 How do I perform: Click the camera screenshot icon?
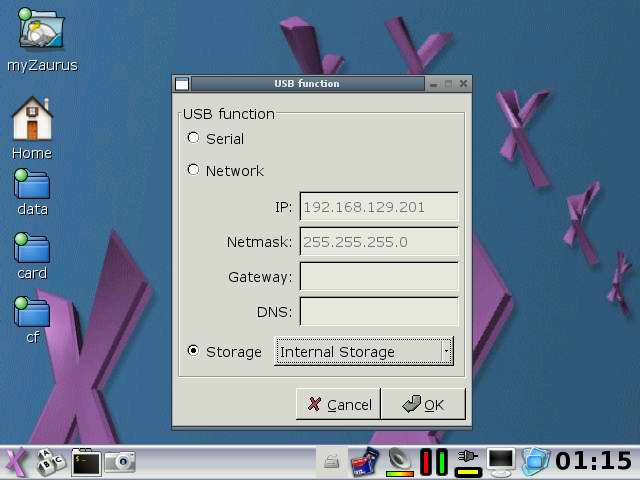pos(120,461)
